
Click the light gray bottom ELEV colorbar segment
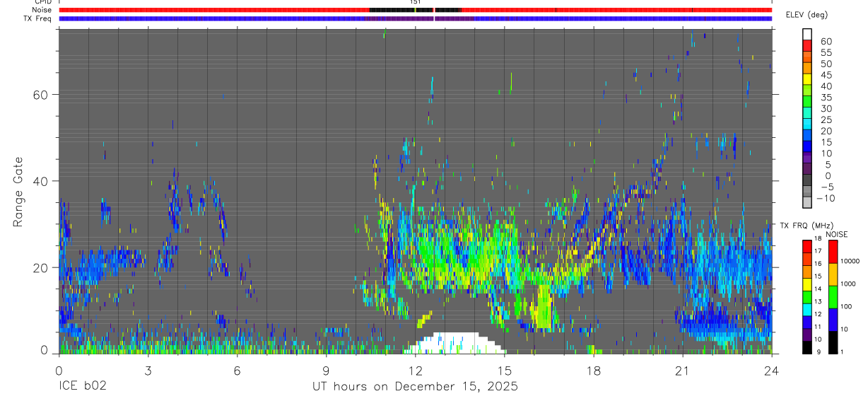point(807,202)
